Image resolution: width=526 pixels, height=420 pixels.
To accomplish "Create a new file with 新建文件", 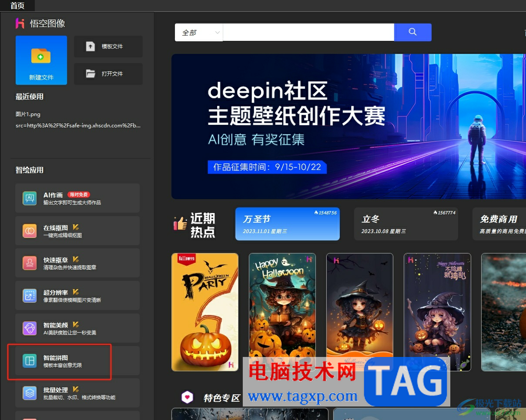I will (x=41, y=60).
